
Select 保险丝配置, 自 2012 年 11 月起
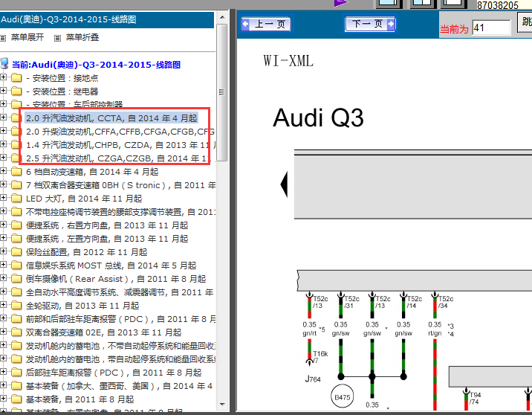86,252
